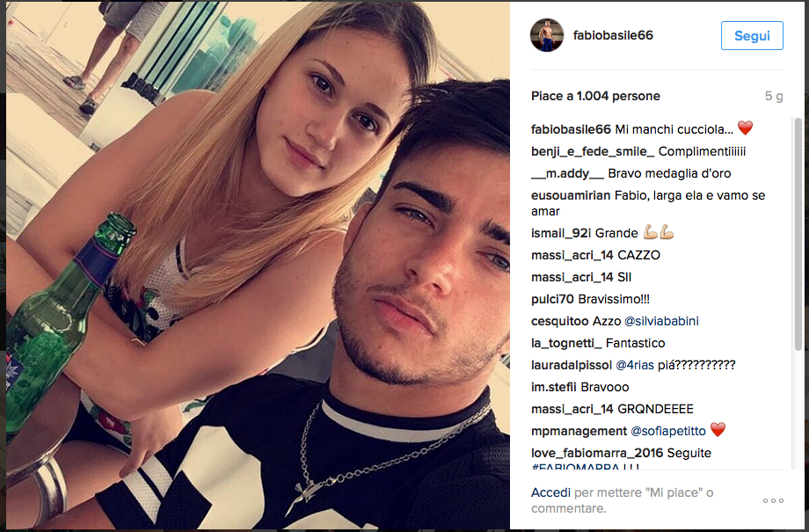809x532 pixels.
Task: Open the __m.addy__ commenter profile
Action: pos(567,173)
